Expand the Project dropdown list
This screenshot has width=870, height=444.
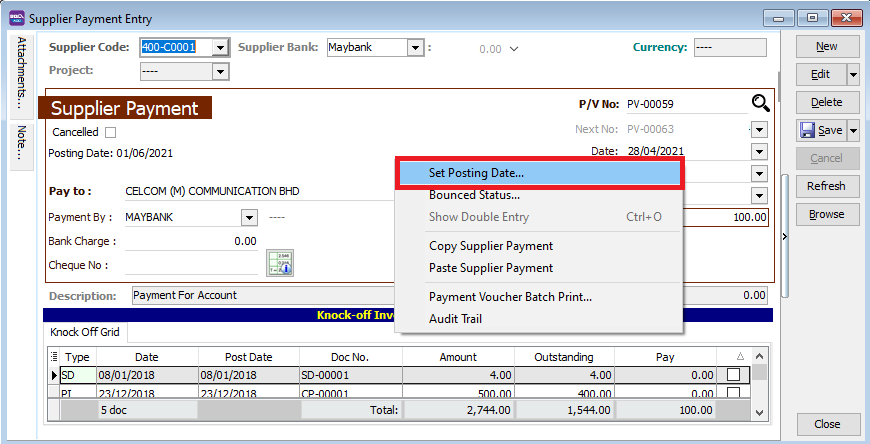[x=220, y=71]
